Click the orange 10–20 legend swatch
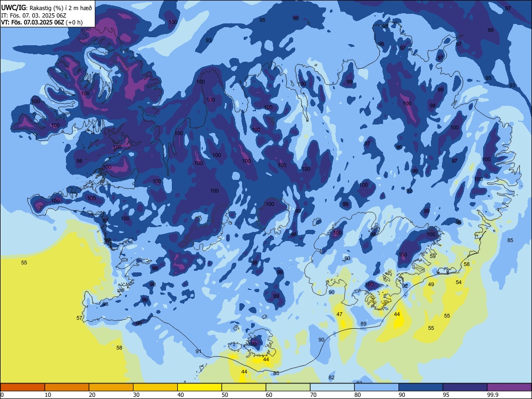 (67, 387)
